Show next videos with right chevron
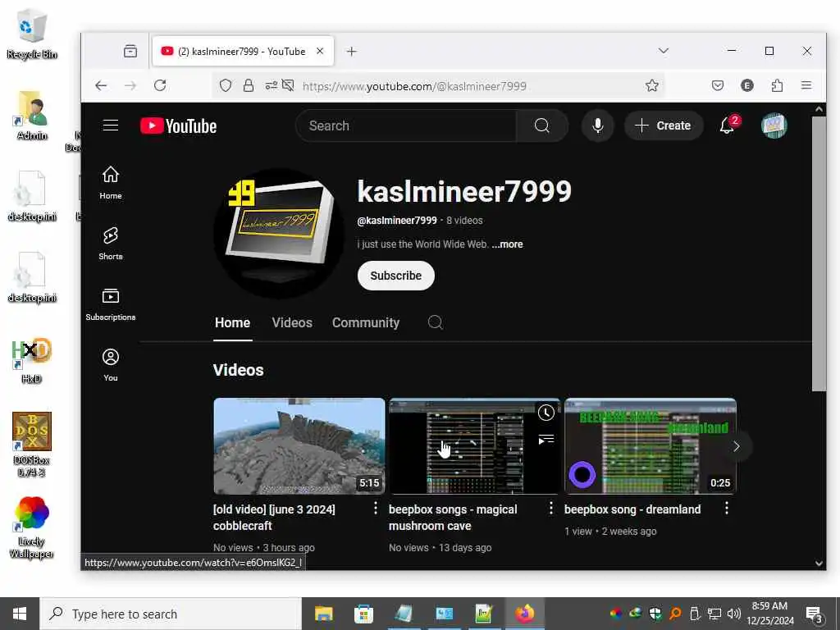The height and width of the screenshot is (630, 840). pos(736,446)
